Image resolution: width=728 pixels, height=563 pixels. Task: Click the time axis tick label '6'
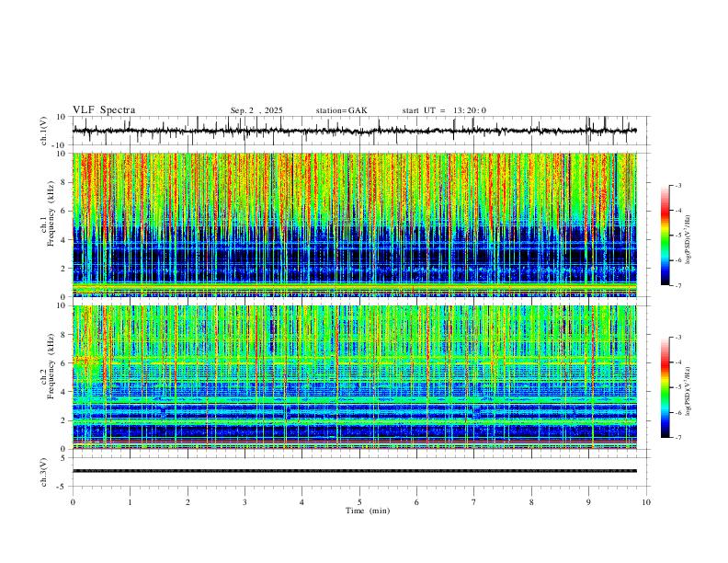(416, 502)
